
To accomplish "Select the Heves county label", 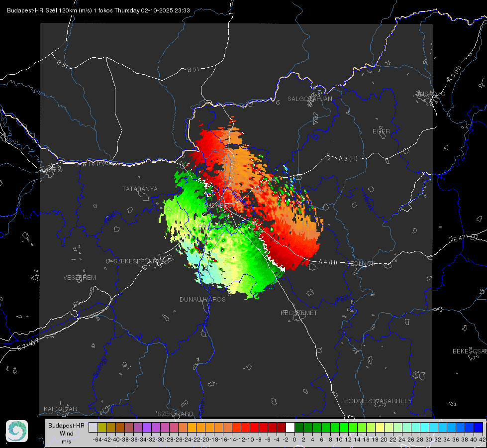I will pyautogui.click(x=368, y=203).
